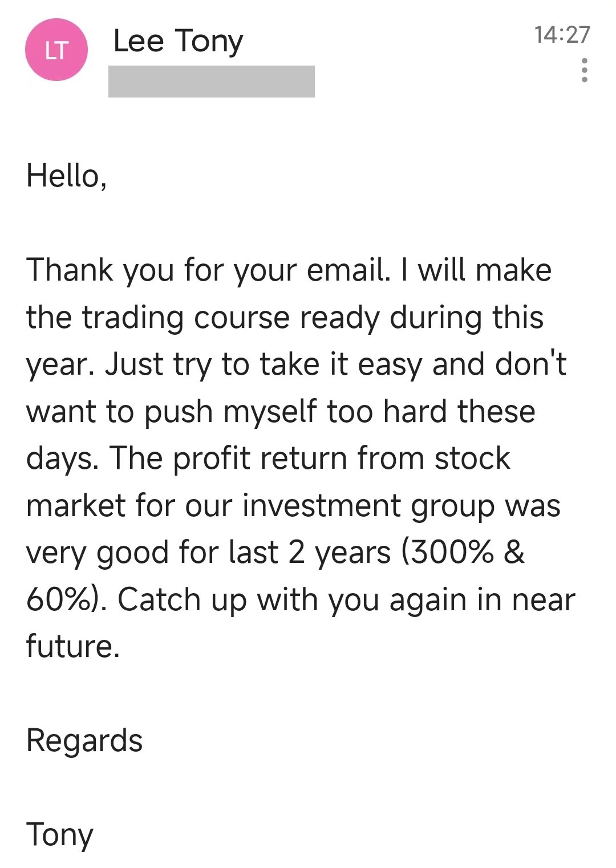Image resolution: width=616 pixels, height=868 pixels.
Task: Open the three-dot more options menu
Action: [x=584, y=70]
